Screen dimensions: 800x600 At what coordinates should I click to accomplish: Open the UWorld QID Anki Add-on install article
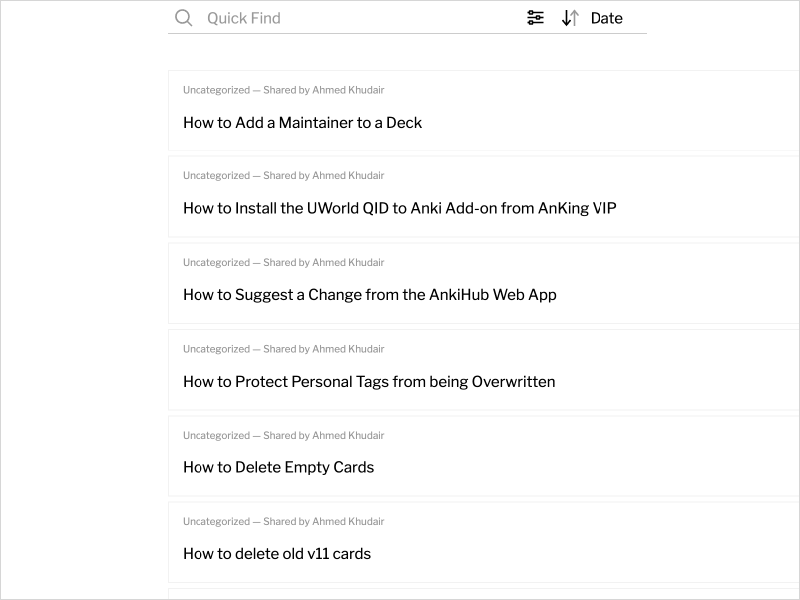point(399,209)
